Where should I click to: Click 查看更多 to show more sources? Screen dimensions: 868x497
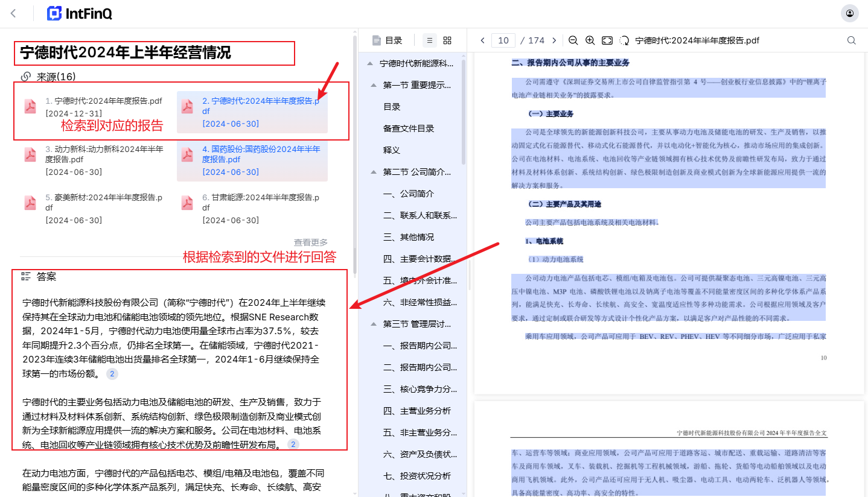(x=311, y=242)
